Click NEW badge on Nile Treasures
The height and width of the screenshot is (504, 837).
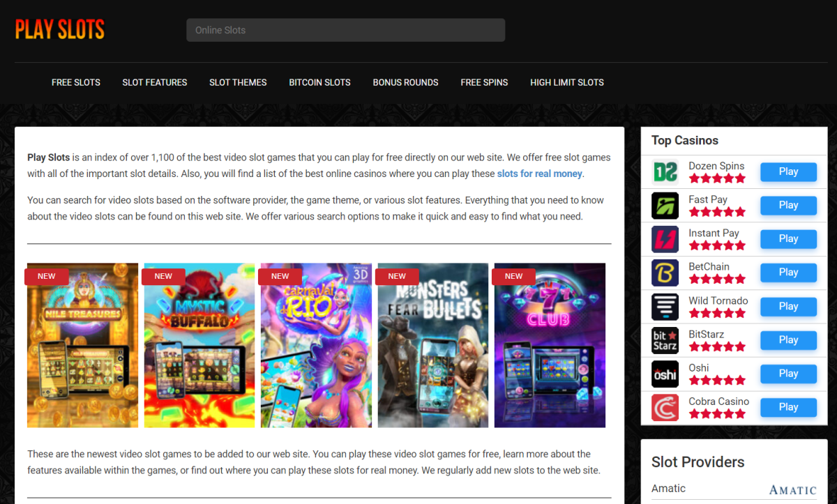click(46, 276)
